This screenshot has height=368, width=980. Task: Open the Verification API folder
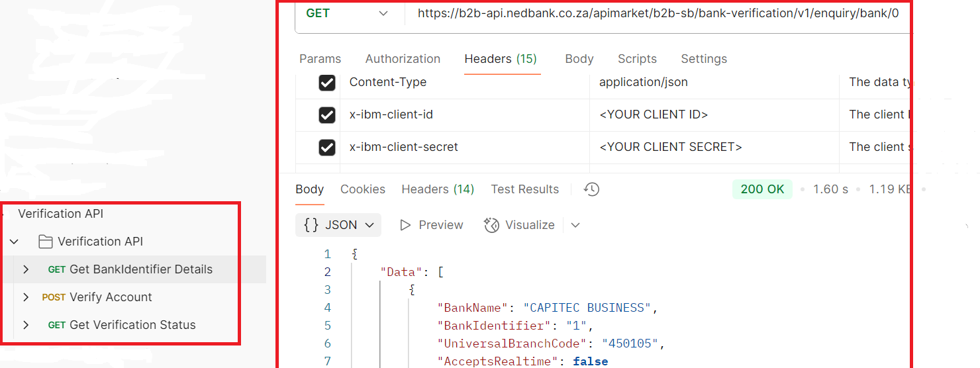tap(100, 242)
